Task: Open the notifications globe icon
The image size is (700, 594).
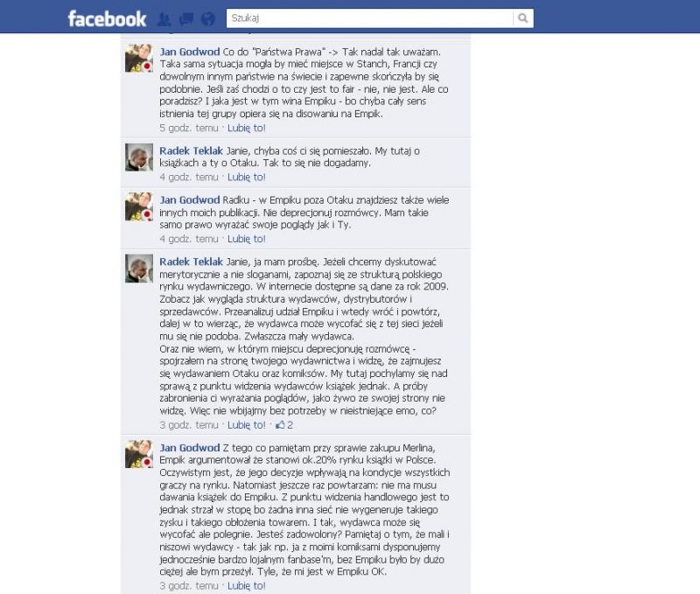Action: [208, 18]
